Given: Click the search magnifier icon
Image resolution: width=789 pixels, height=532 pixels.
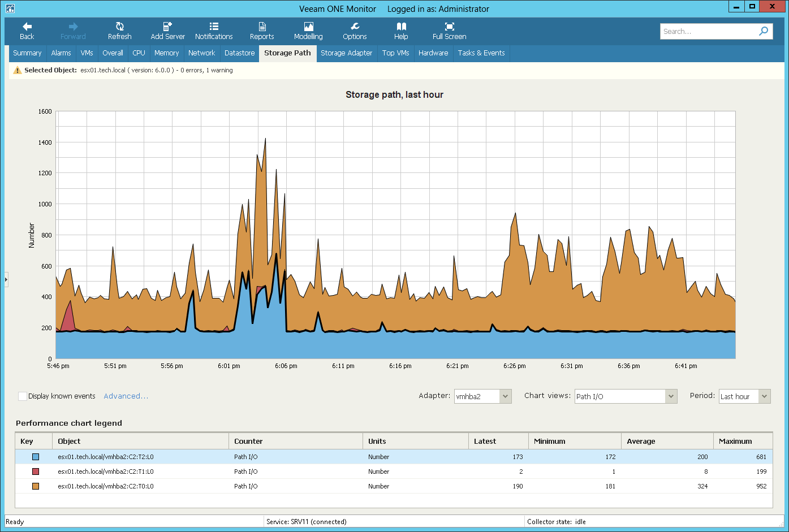Looking at the screenshot, I should (764, 31).
